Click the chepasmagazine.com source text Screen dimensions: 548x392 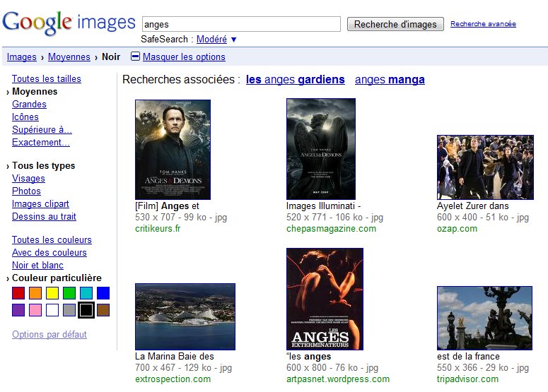pyautogui.click(x=332, y=229)
